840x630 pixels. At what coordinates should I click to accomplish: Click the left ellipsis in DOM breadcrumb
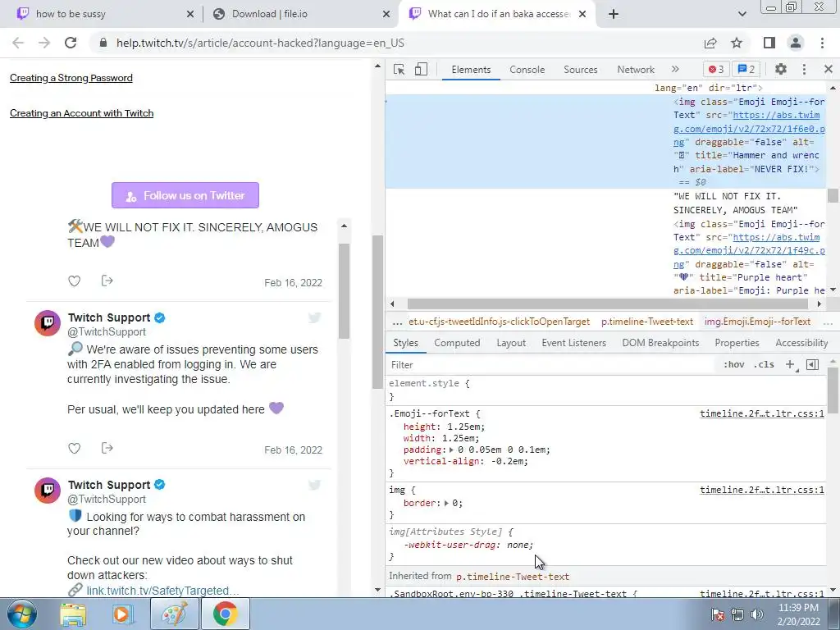click(x=397, y=322)
